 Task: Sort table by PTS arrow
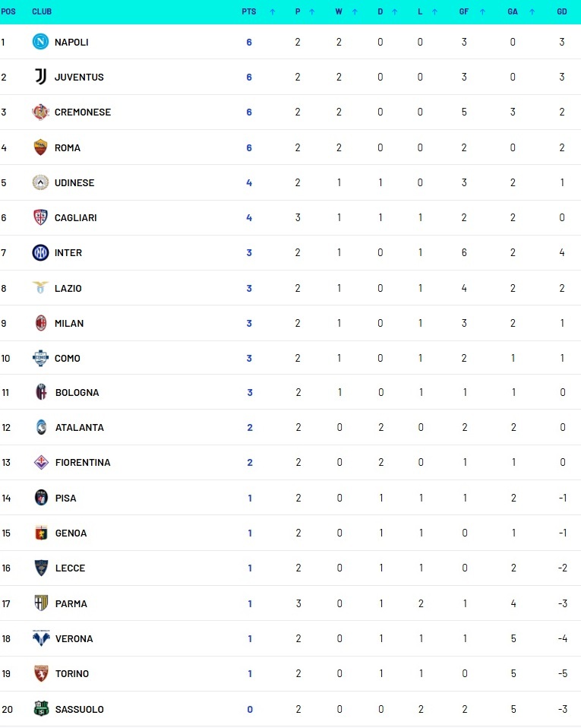tap(273, 11)
